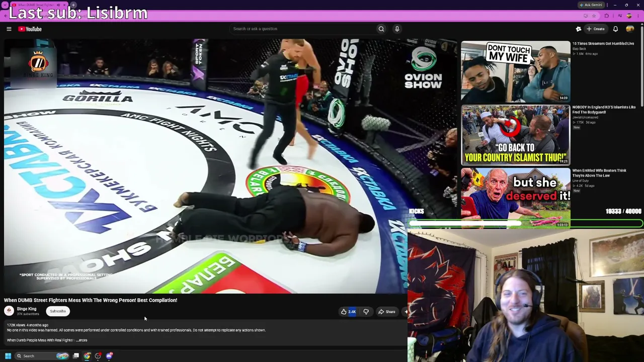This screenshot has height=362, width=644.
Task: Open Task View on the taskbar
Action: 76,356
